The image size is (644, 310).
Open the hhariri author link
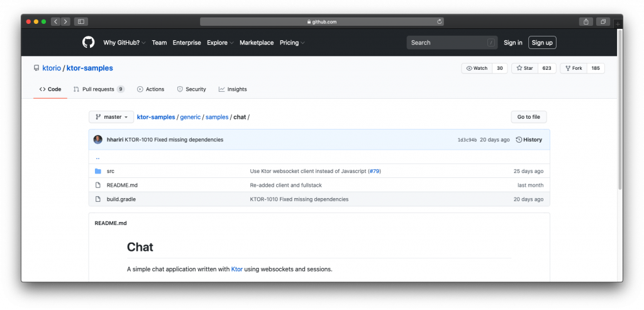pyautogui.click(x=115, y=140)
